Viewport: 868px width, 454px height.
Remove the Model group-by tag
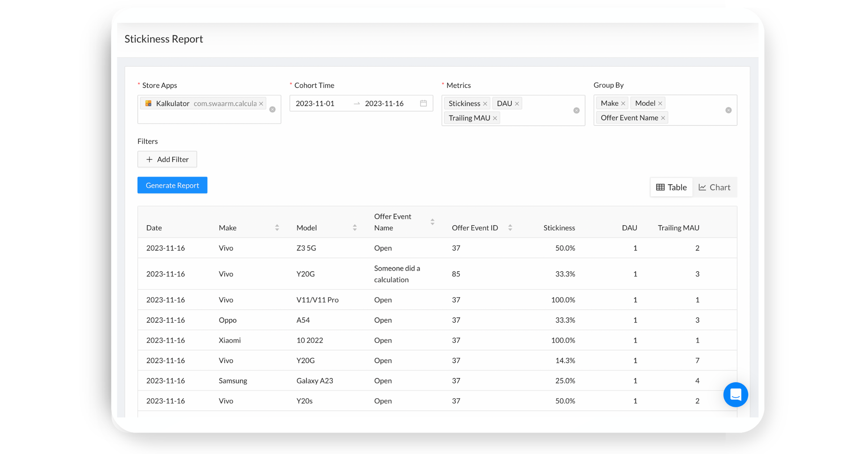click(x=660, y=104)
